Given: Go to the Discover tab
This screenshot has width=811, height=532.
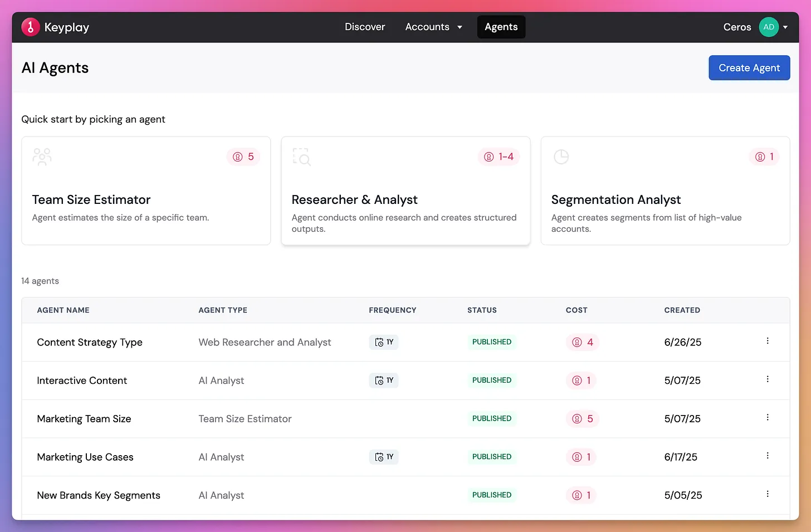Looking at the screenshot, I should point(365,27).
